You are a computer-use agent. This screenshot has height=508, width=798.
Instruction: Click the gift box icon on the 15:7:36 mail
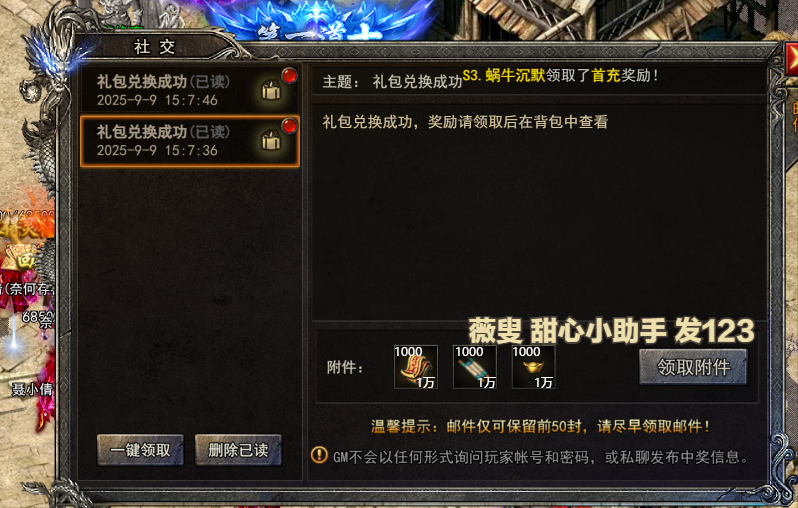click(271, 141)
